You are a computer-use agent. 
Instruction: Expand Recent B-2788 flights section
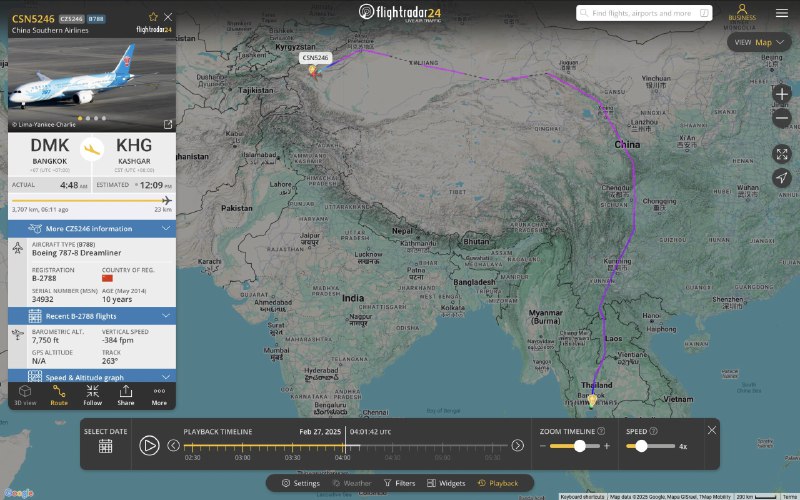click(92, 316)
